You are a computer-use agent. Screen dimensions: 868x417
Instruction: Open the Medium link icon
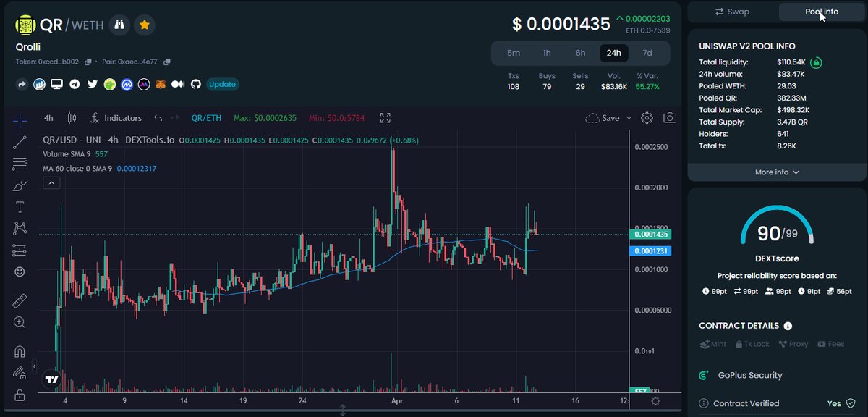pyautogui.click(x=179, y=84)
